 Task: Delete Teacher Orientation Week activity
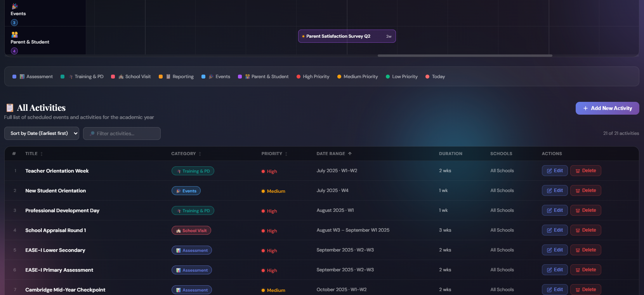[585, 171]
